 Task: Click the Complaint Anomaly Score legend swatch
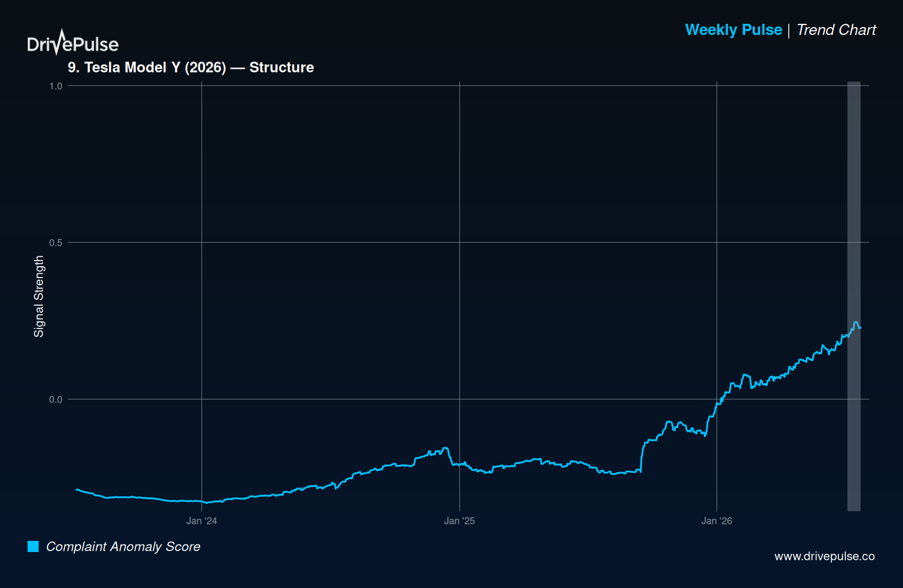point(33,546)
